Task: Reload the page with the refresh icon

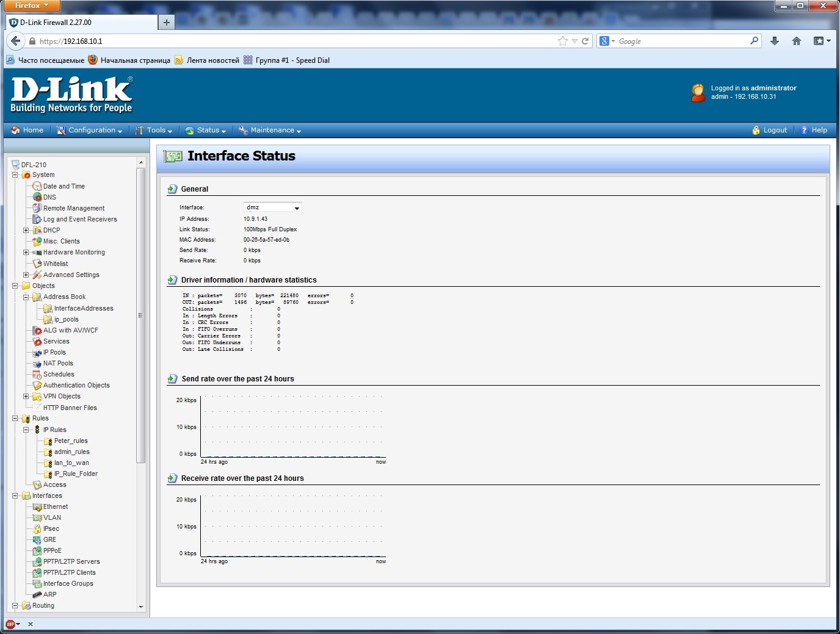Action: (585, 41)
